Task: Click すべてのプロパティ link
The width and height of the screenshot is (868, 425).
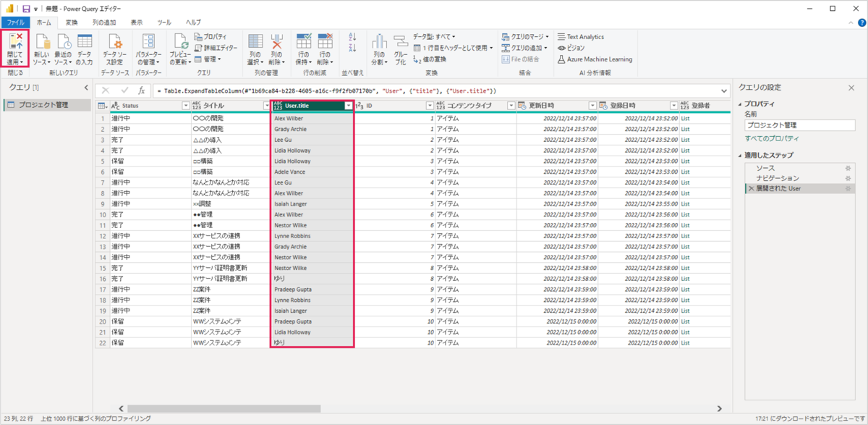Action: pos(772,138)
